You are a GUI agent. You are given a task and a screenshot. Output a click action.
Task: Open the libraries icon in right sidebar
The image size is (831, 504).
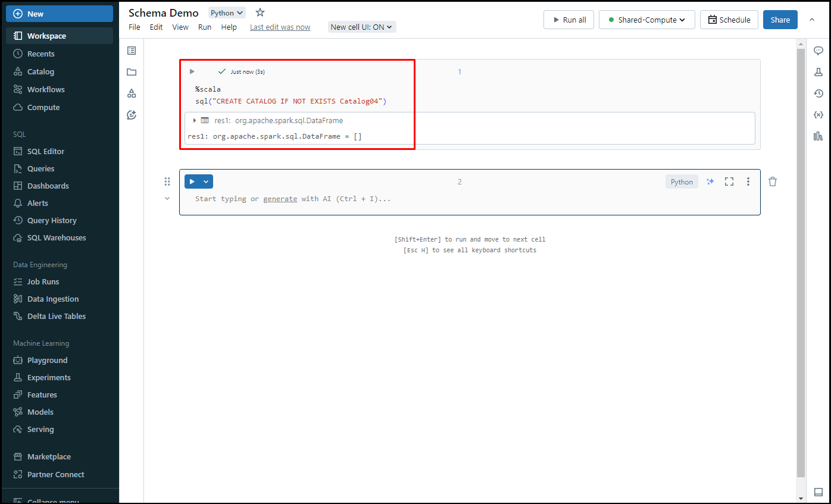[x=818, y=136]
